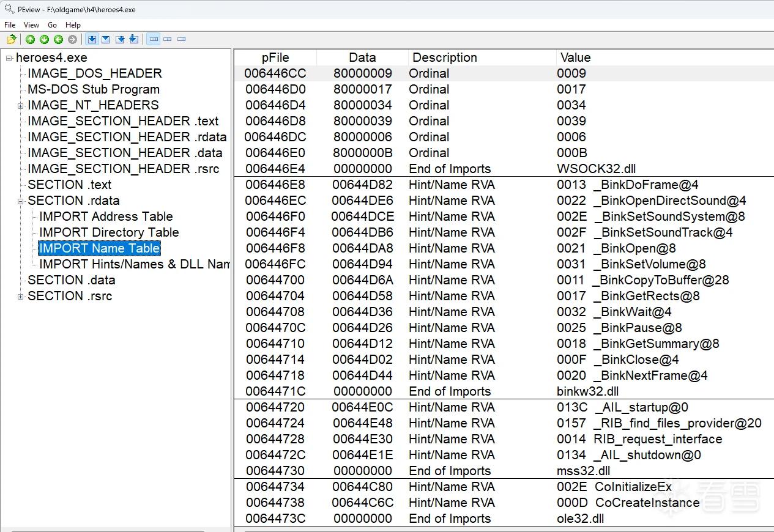Open the View menu
The image size is (774, 532).
31,25
